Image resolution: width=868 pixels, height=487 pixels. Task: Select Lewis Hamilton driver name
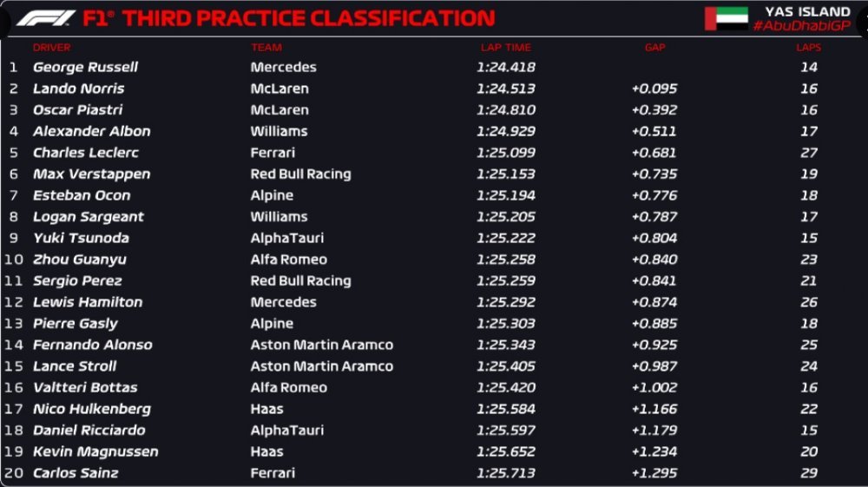click(88, 302)
